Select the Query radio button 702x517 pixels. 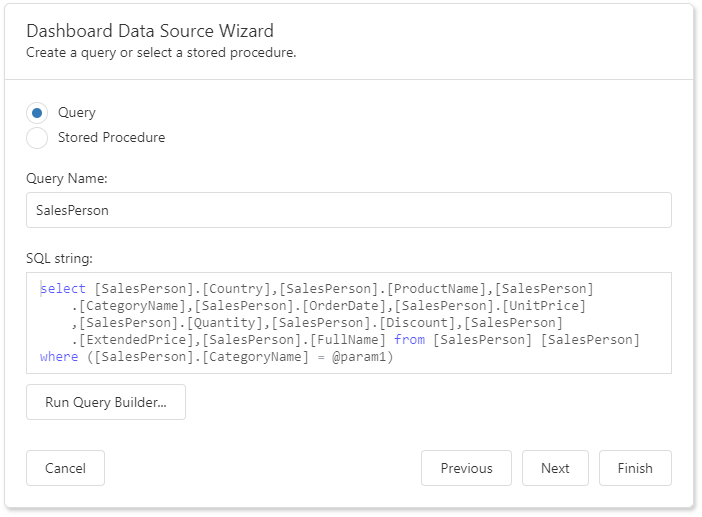tap(37, 113)
